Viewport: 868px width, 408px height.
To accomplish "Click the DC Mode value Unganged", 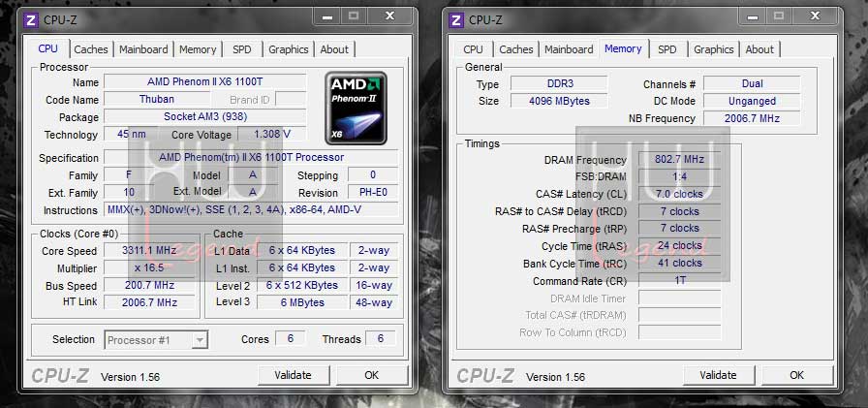I will 752,101.
